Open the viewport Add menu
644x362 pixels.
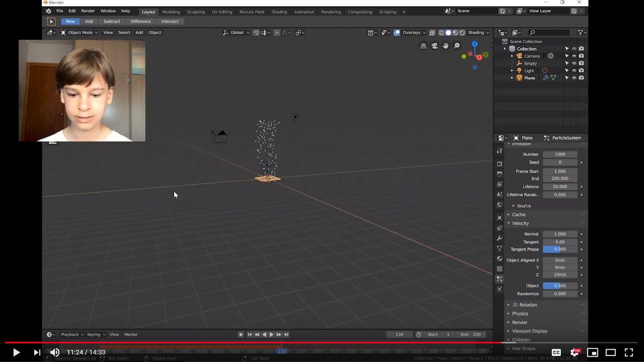139,33
